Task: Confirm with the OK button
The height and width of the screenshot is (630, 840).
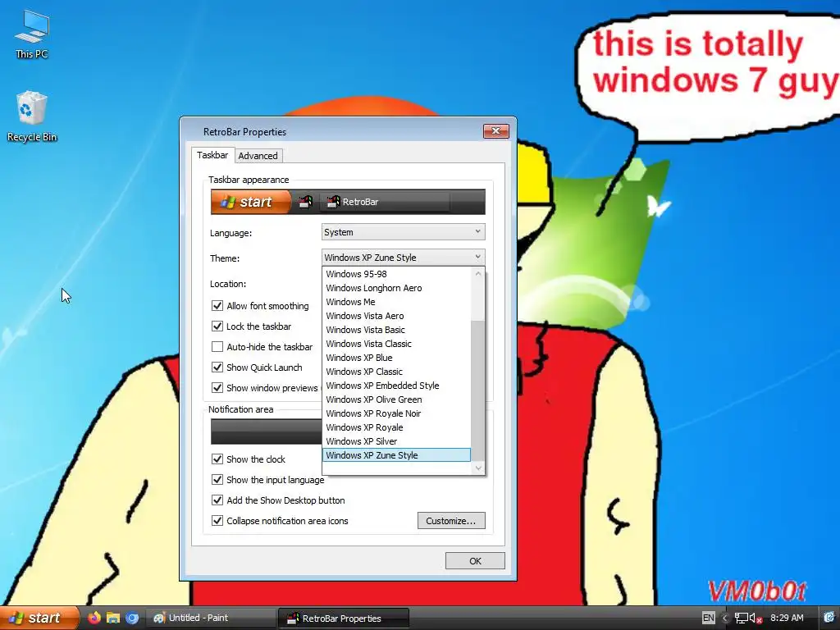Action: pyautogui.click(x=475, y=561)
